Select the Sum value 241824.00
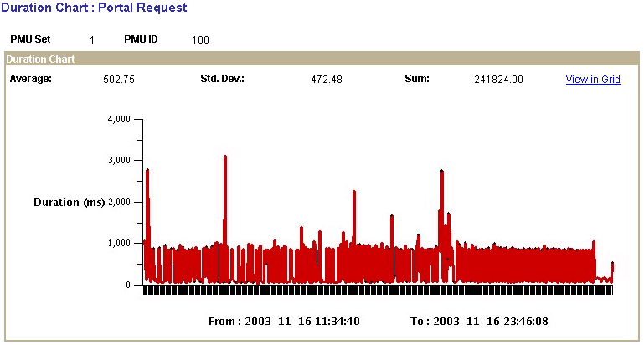 pyautogui.click(x=498, y=80)
